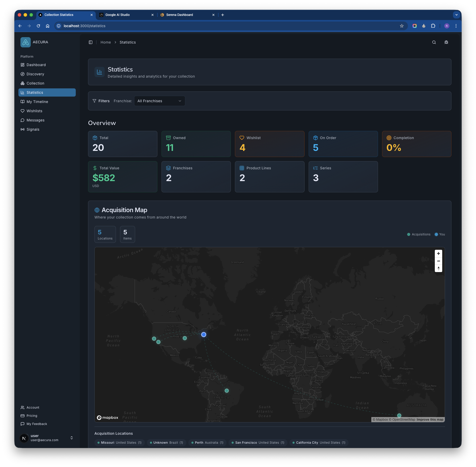Viewport: 476px width, 467px height.
Task: Click the Brazil acquisition marker
Action: click(227, 391)
